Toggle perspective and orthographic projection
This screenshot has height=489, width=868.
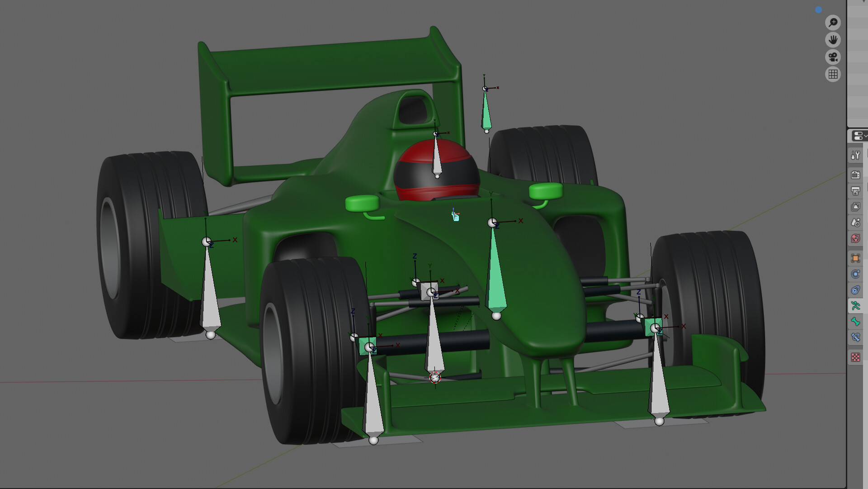pyautogui.click(x=833, y=74)
